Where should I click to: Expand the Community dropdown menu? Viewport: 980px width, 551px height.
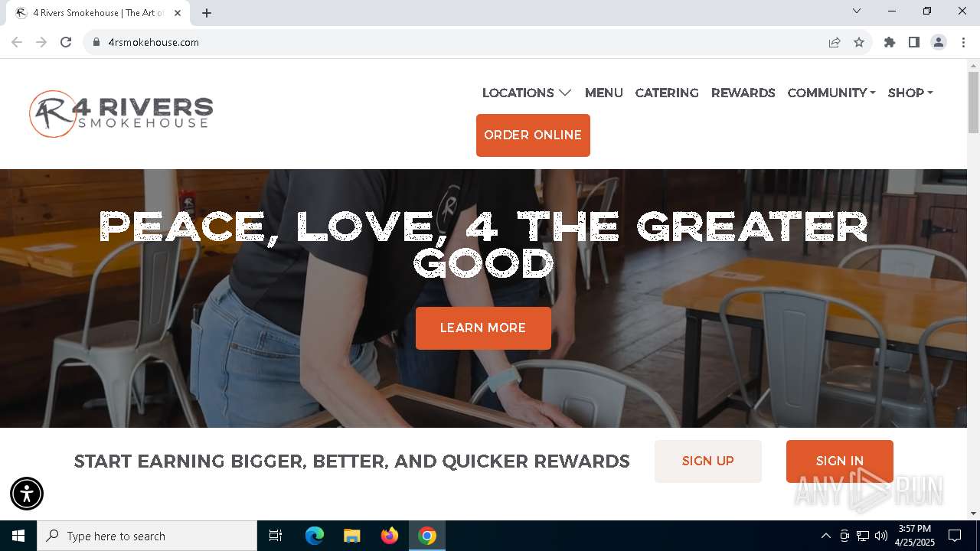tap(831, 93)
